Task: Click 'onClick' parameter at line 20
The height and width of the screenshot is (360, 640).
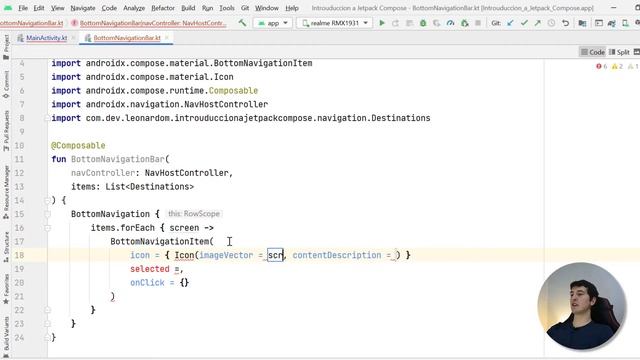Action: 147,282
